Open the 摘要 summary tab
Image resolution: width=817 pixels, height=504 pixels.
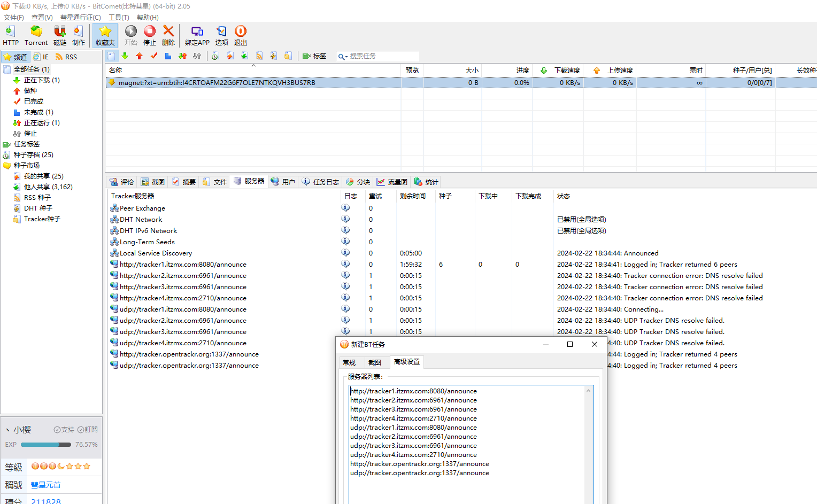(x=183, y=182)
